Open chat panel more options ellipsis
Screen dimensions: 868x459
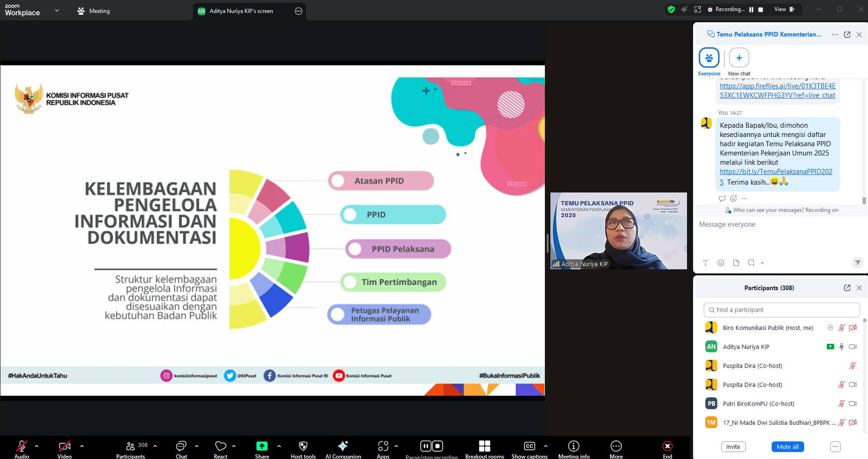835,35
